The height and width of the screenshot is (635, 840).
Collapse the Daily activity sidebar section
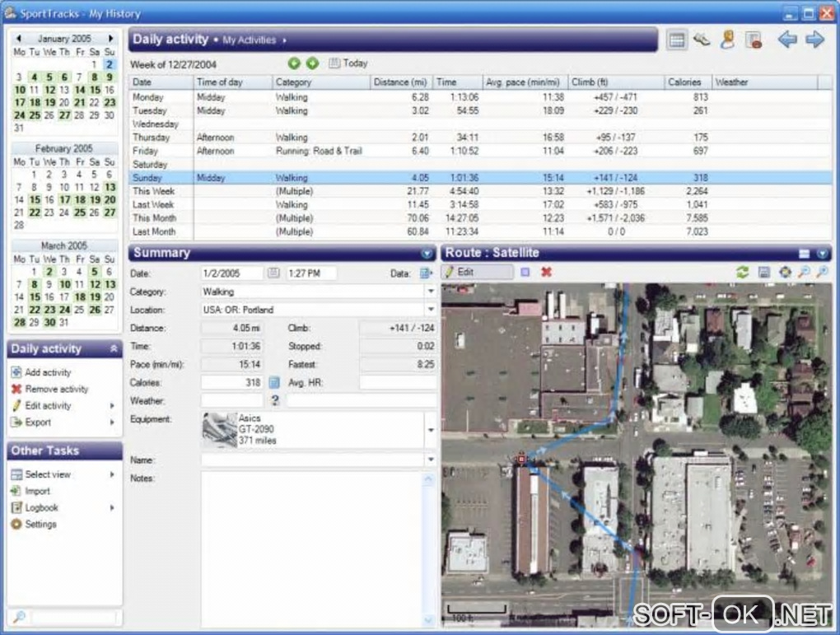click(x=114, y=349)
